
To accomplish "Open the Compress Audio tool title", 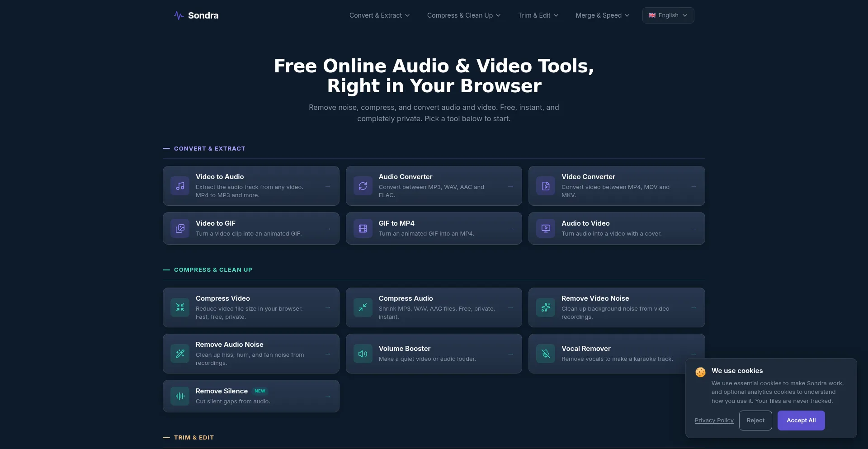I will (406, 298).
